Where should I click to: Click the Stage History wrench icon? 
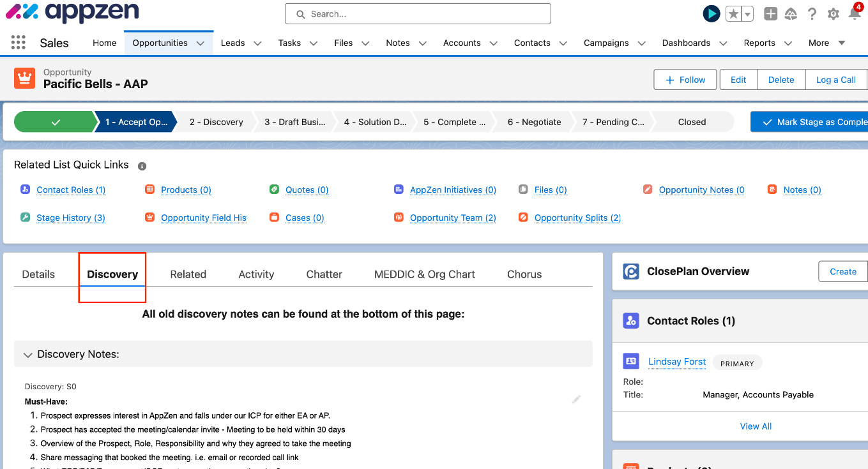pos(25,218)
